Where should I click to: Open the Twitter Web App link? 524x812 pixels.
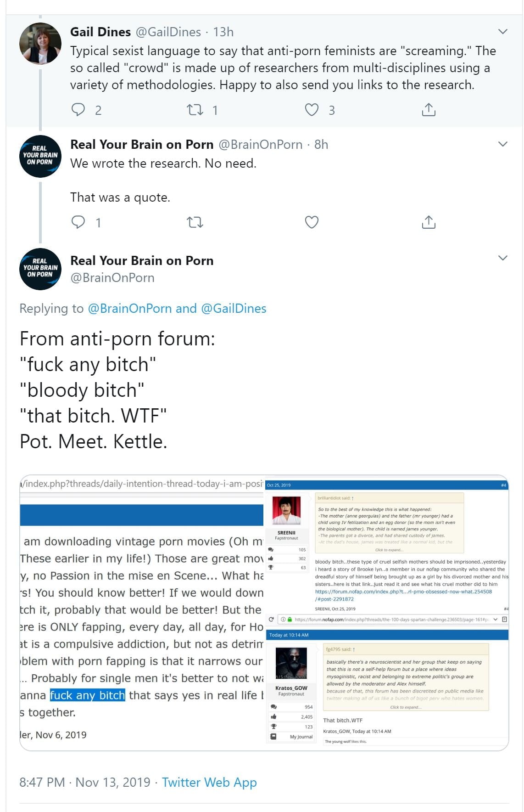209,782
